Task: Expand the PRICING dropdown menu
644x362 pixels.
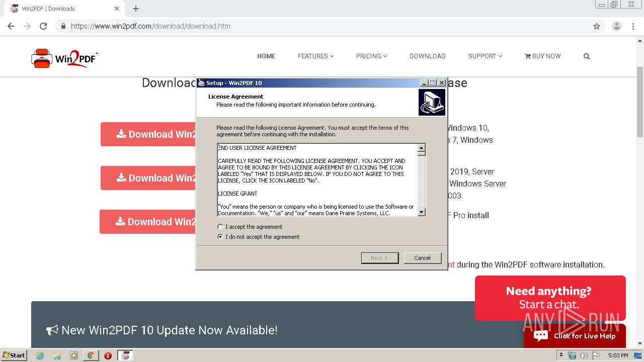Action: [x=371, y=56]
